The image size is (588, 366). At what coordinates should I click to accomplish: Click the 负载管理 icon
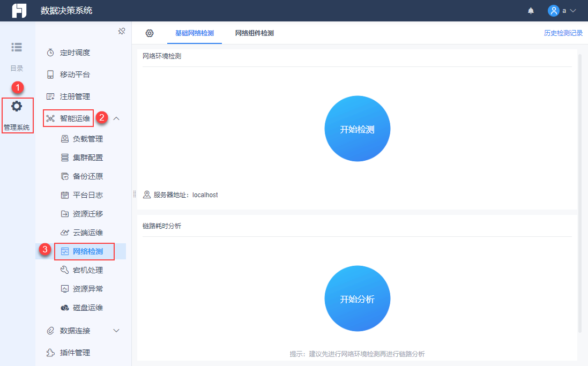(65, 139)
